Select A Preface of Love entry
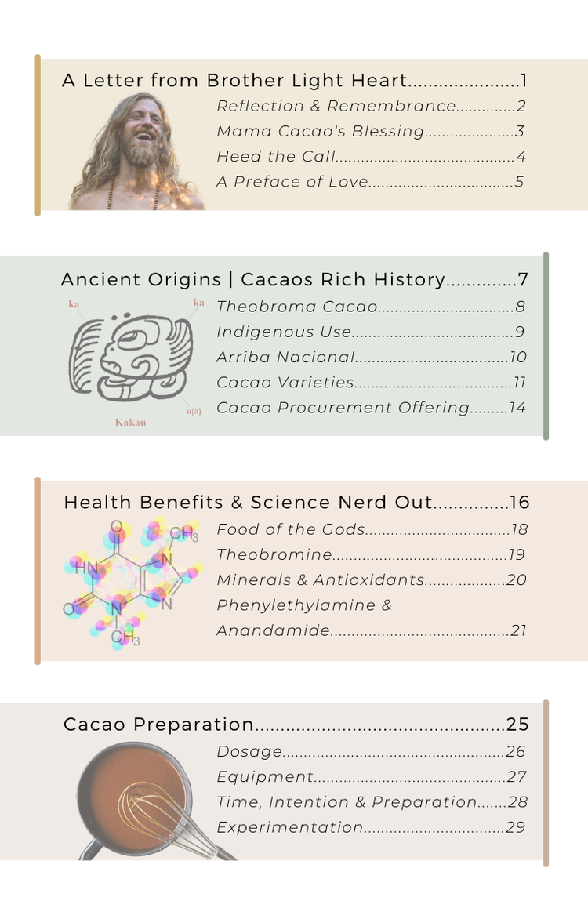588x919 pixels. pos(370,182)
